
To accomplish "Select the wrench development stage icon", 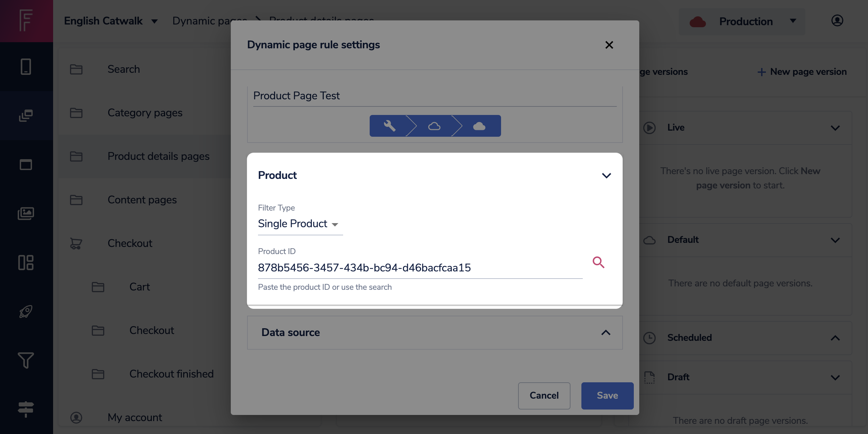I will [x=389, y=126].
